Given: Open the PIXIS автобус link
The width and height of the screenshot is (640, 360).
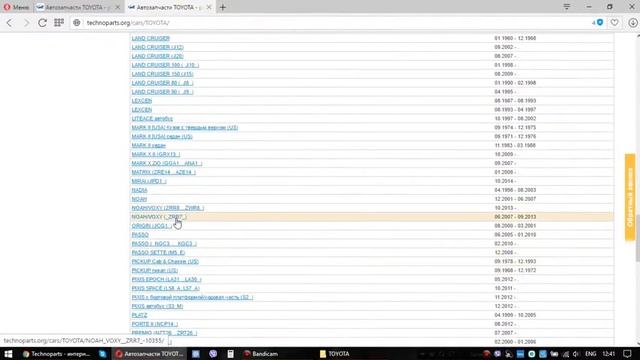Looking at the screenshot, I should tap(157, 307).
